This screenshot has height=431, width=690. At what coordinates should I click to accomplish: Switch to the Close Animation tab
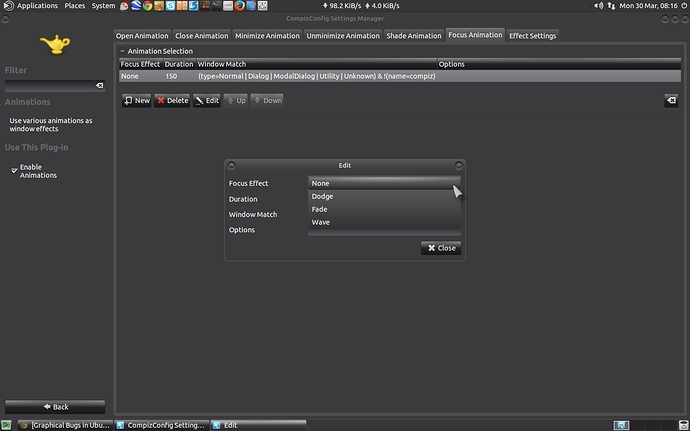click(202, 36)
